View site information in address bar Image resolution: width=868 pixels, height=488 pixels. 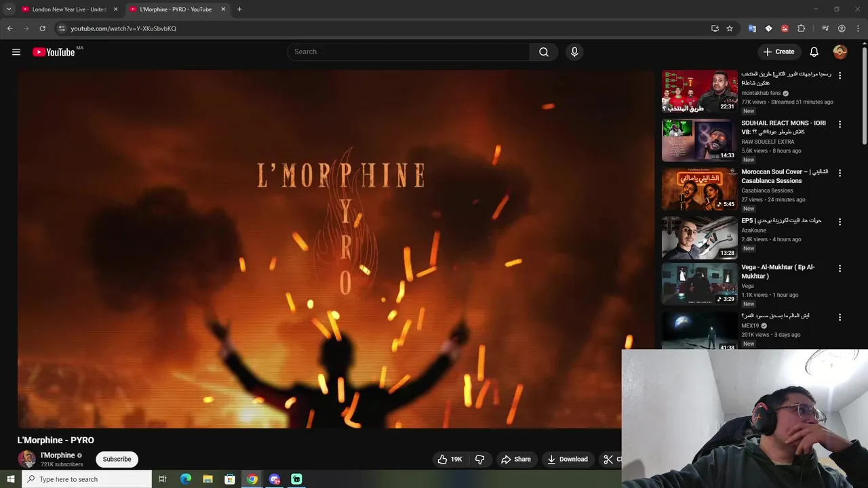pyautogui.click(x=62, y=28)
